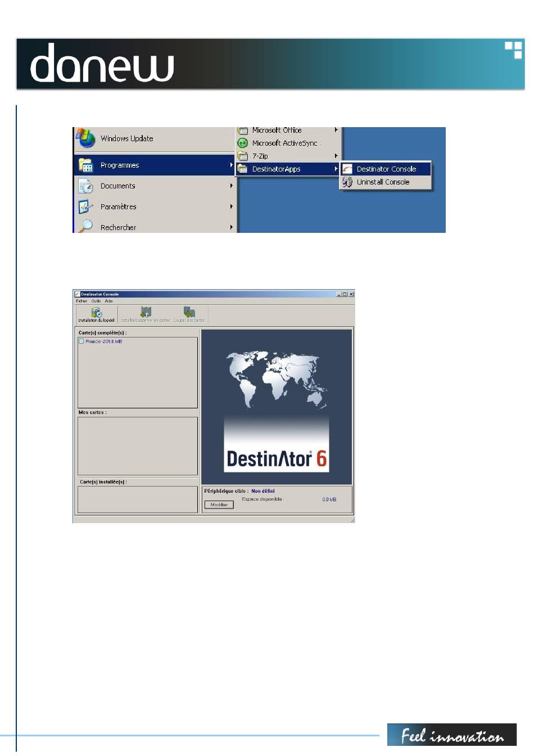
Task: Click the France -205.0 MB label text
Action: click(104, 341)
